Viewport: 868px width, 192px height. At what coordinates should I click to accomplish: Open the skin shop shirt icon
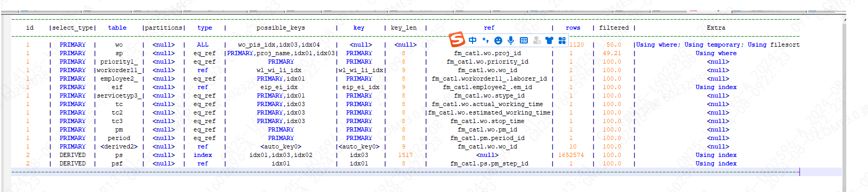point(549,40)
